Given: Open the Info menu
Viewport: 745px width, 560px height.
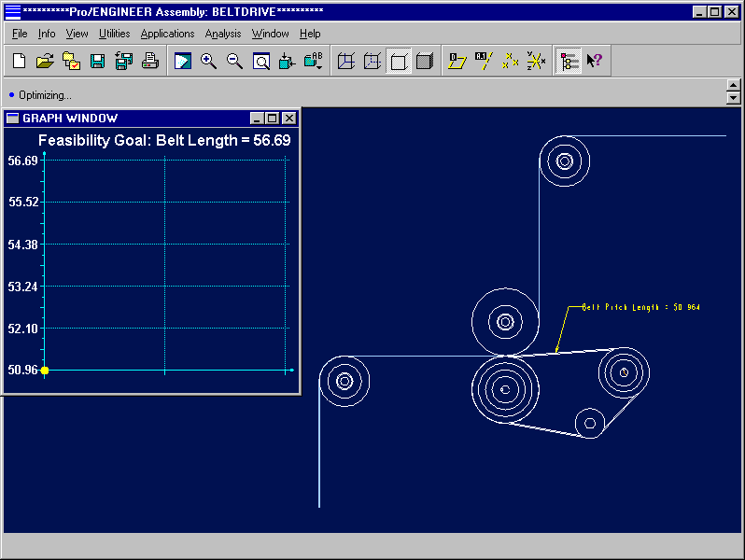Looking at the screenshot, I should click(47, 34).
